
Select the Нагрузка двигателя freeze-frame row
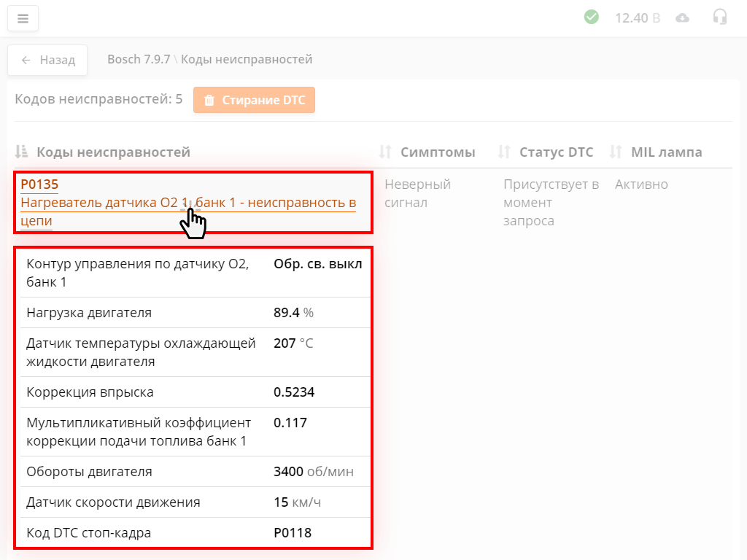193,313
